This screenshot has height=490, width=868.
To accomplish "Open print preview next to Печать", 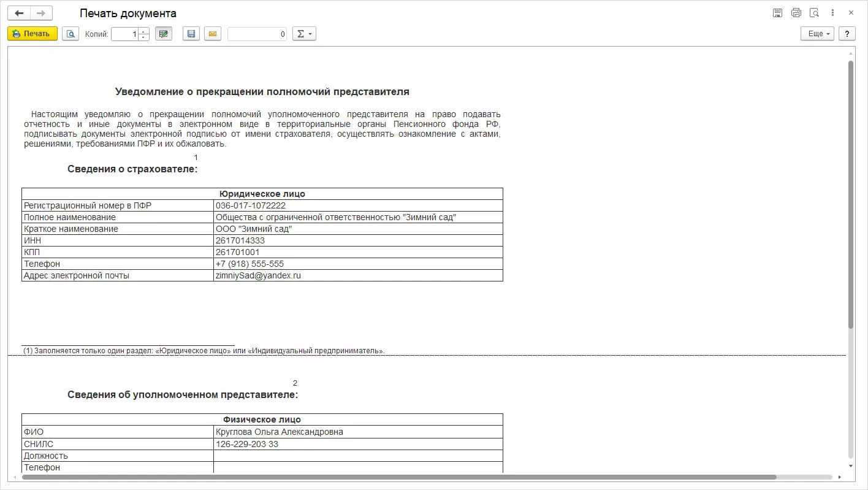I will (70, 34).
